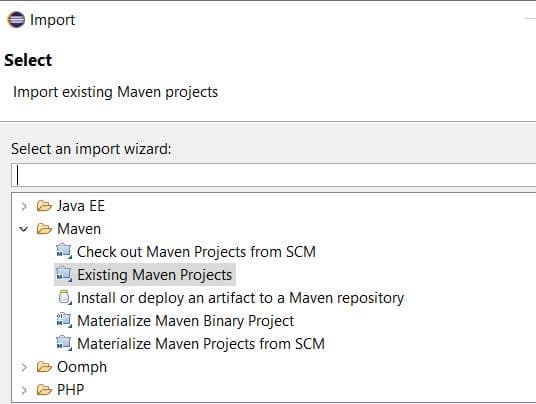Click the Eclipse logo icon in title bar

point(16,19)
